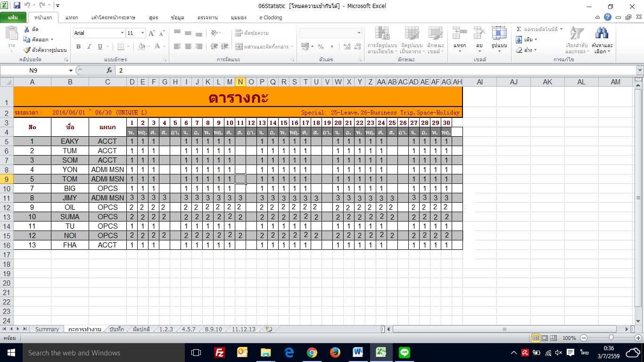Select the cell containing the name JIMY
Viewport: 644px width, 362px height.
pyautogui.click(x=70, y=198)
